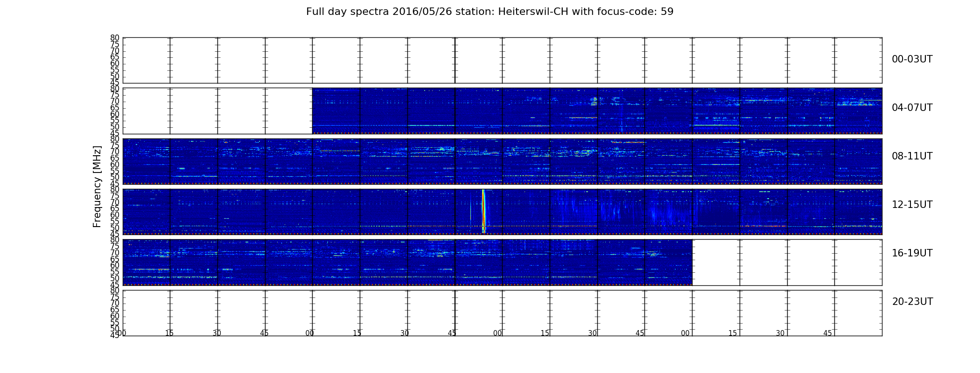Select the "00-03UT" panel label
Screen dimensions: 980x373
(912, 59)
